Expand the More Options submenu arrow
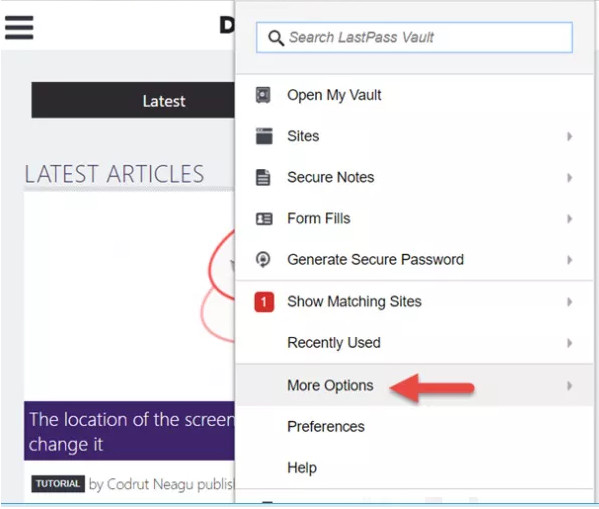The height and width of the screenshot is (509, 599). click(x=570, y=386)
